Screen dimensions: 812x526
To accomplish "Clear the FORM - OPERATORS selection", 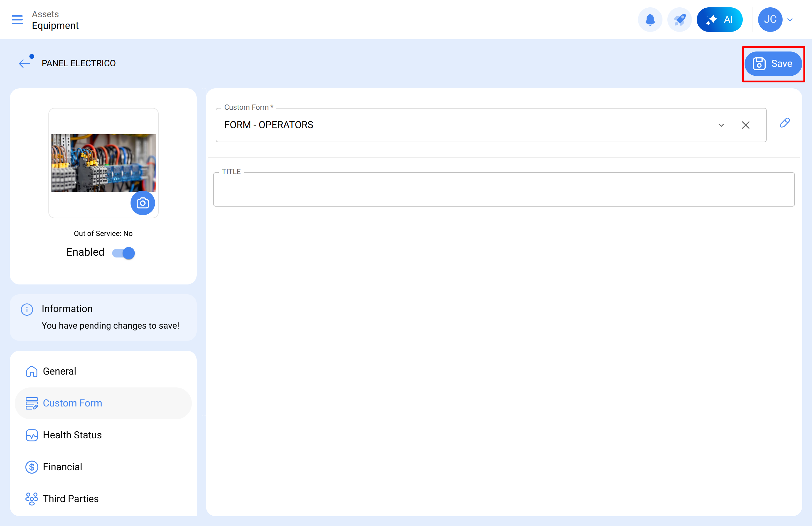I will (x=746, y=125).
